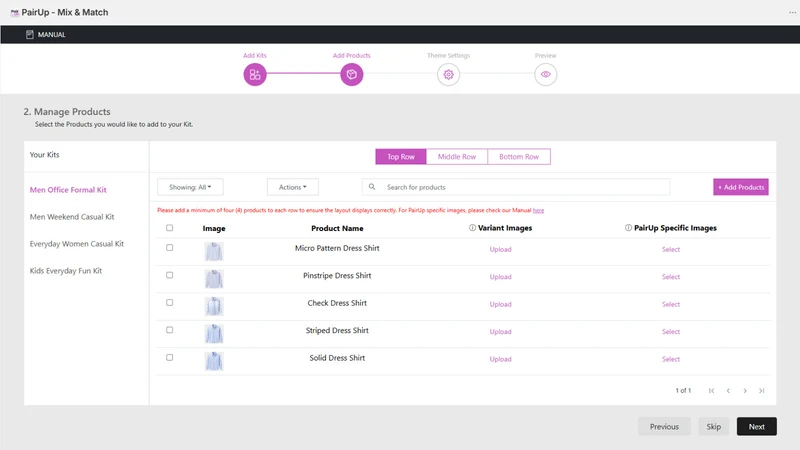Check the Striped Dress Shirt box
This screenshot has height=450, width=800.
[169, 330]
